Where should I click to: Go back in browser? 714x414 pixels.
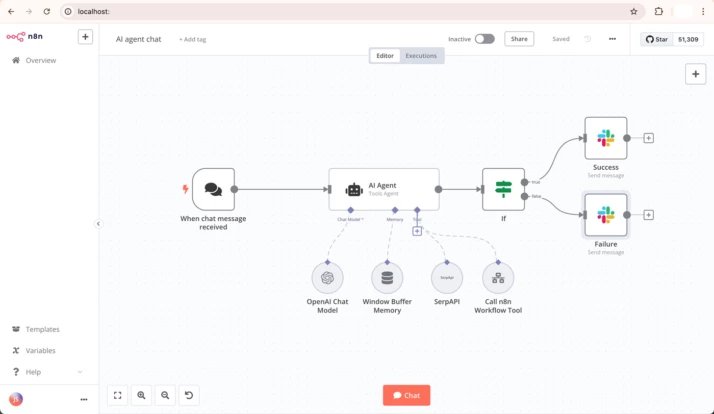[11, 11]
